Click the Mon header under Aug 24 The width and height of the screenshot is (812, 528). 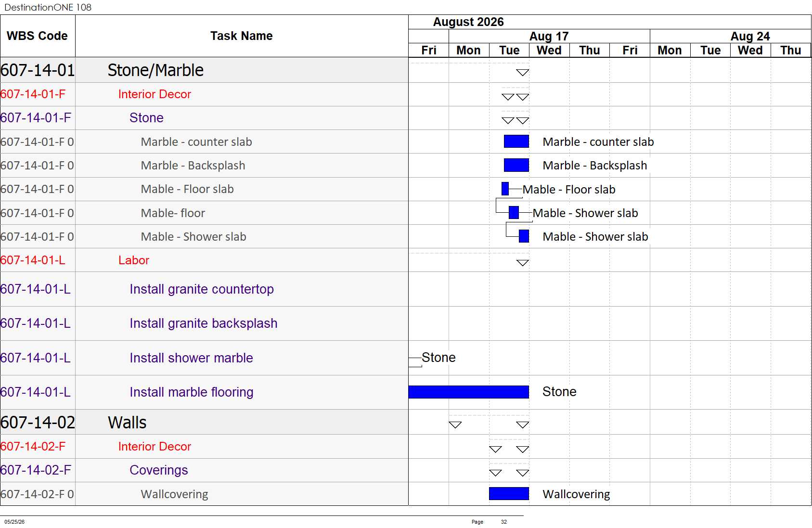[x=670, y=51]
